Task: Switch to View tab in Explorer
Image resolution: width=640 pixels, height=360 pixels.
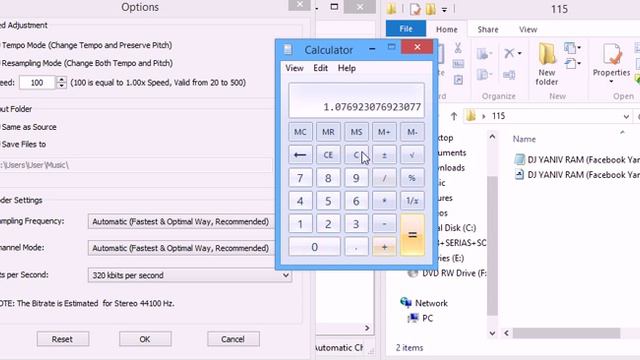Action: (528, 29)
